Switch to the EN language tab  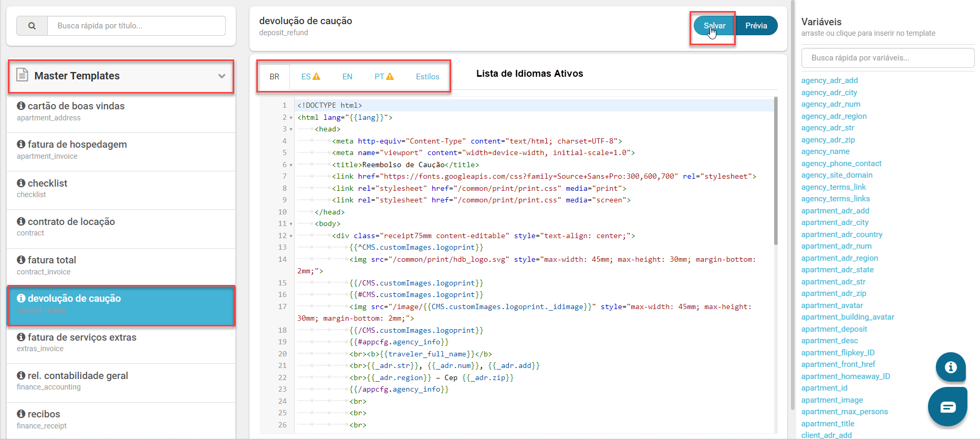[x=347, y=77]
